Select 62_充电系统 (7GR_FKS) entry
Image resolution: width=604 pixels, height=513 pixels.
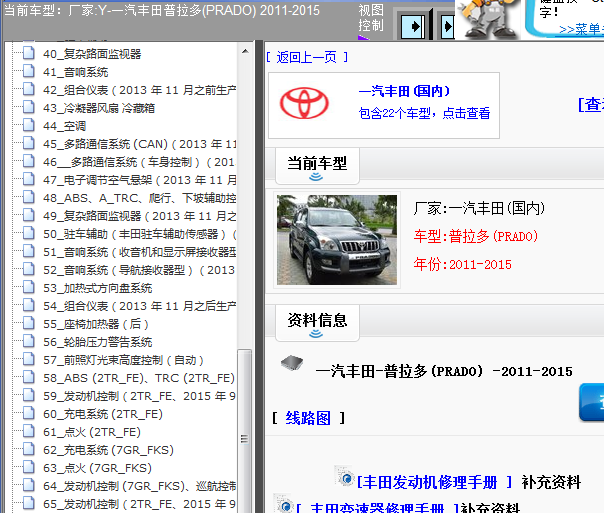click(x=108, y=450)
